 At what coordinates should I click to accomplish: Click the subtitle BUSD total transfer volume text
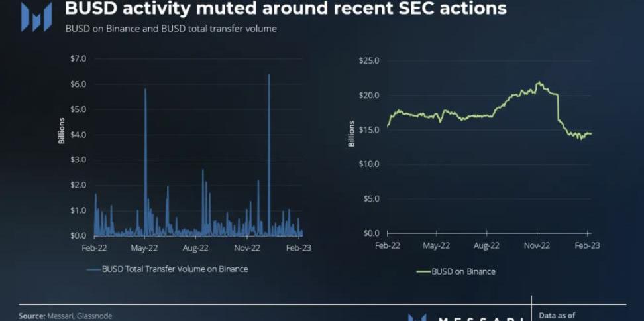171,29
